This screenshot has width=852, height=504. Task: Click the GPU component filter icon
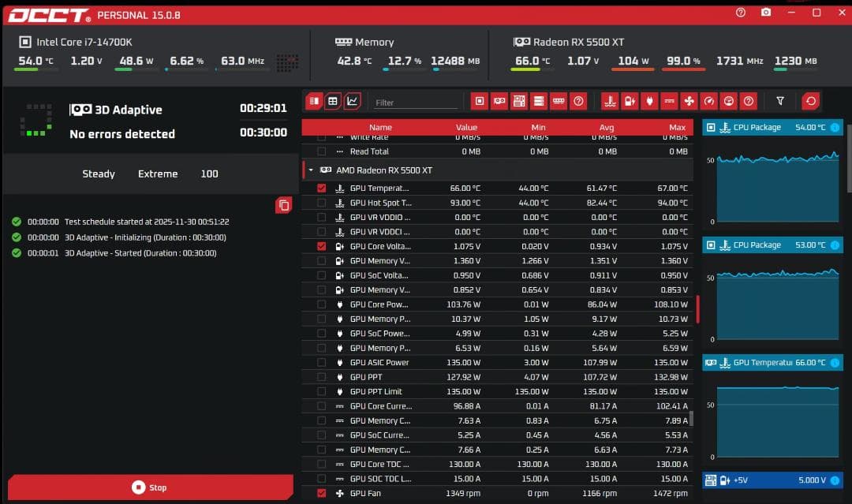[499, 101]
